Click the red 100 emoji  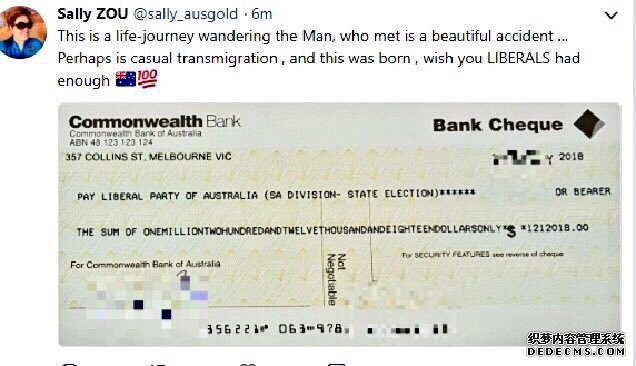(147, 79)
